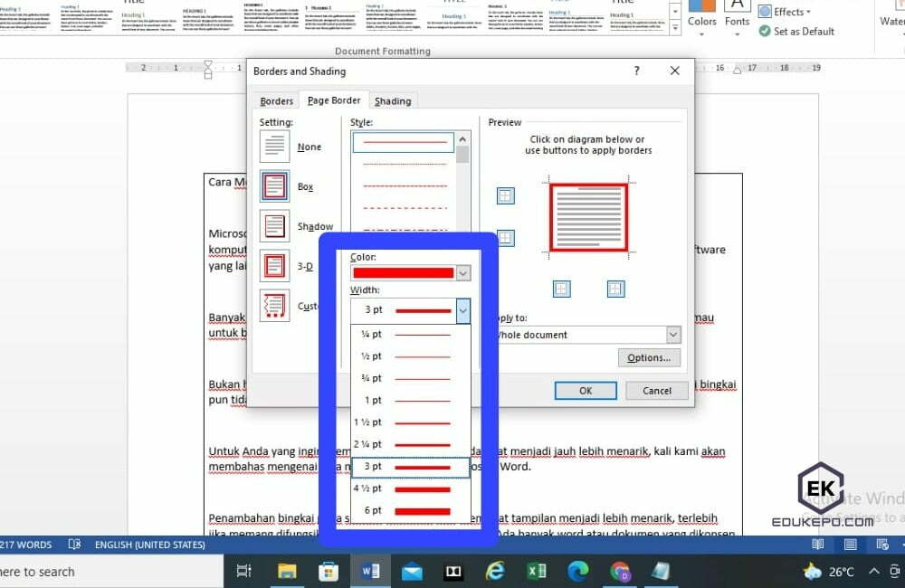The height and width of the screenshot is (588, 905).
Task: Open Read Mode from the status bar
Action: click(817, 545)
